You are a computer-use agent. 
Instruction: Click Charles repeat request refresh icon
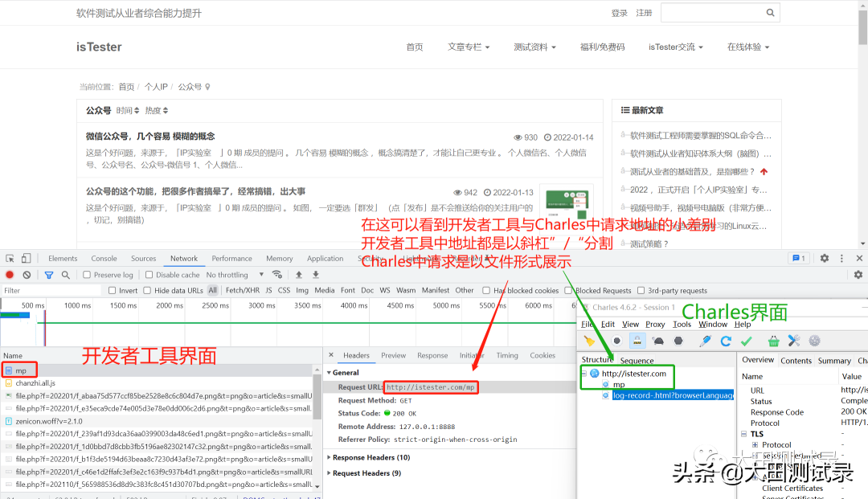pos(726,341)
